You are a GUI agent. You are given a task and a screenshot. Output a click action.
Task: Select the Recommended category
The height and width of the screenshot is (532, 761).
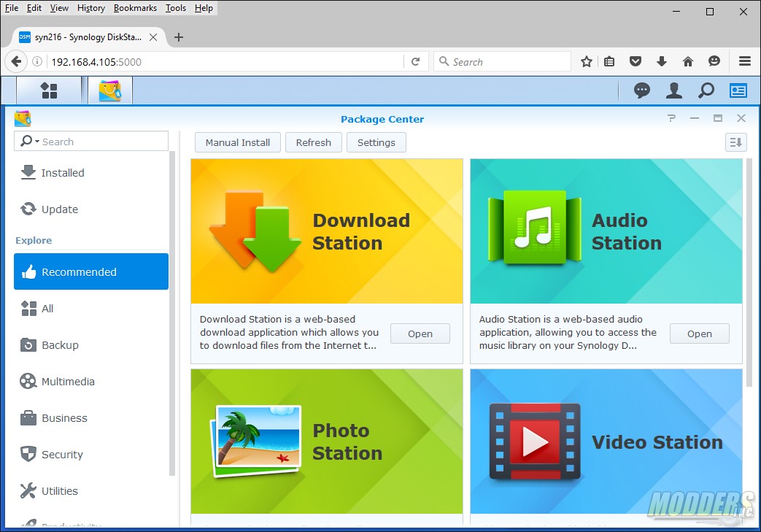point(91,271)
